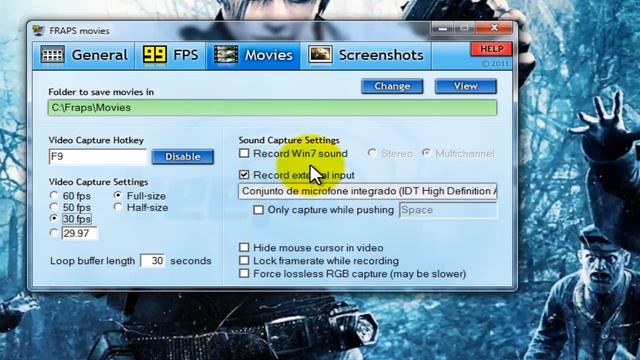Open the General tab
Screen dimensions: 640x360
[84, 55]
